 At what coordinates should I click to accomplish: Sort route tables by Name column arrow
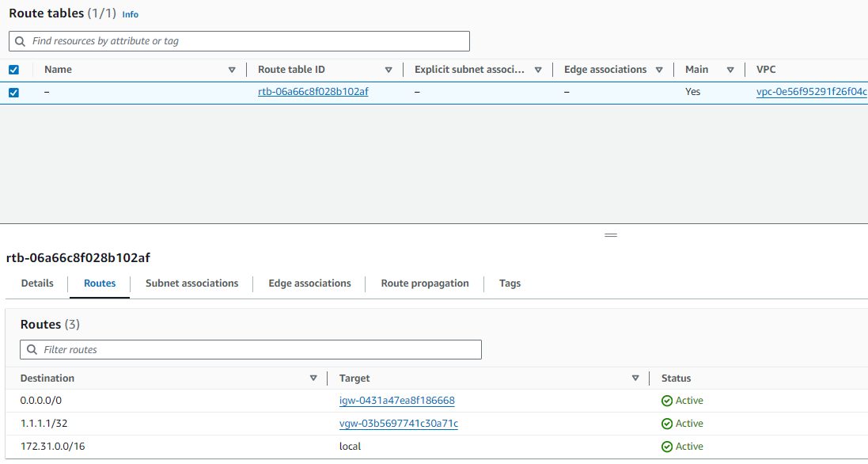coord(232,70)
